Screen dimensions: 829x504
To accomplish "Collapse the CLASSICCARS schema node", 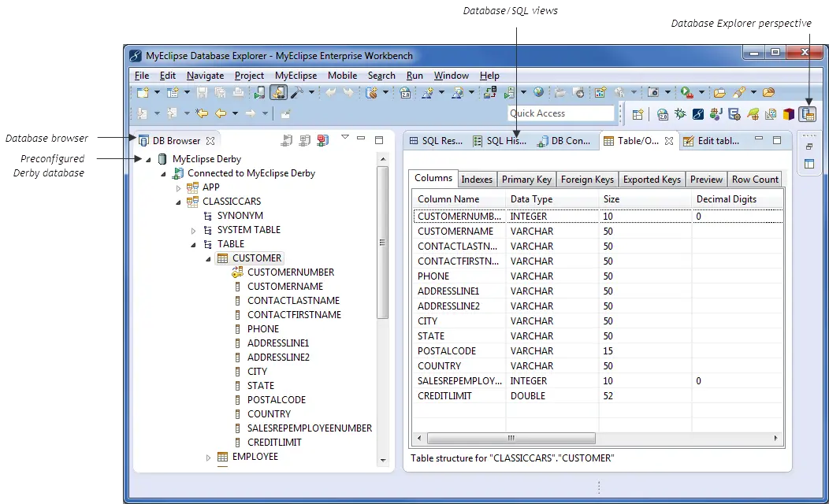I will (x=178, y=202).
